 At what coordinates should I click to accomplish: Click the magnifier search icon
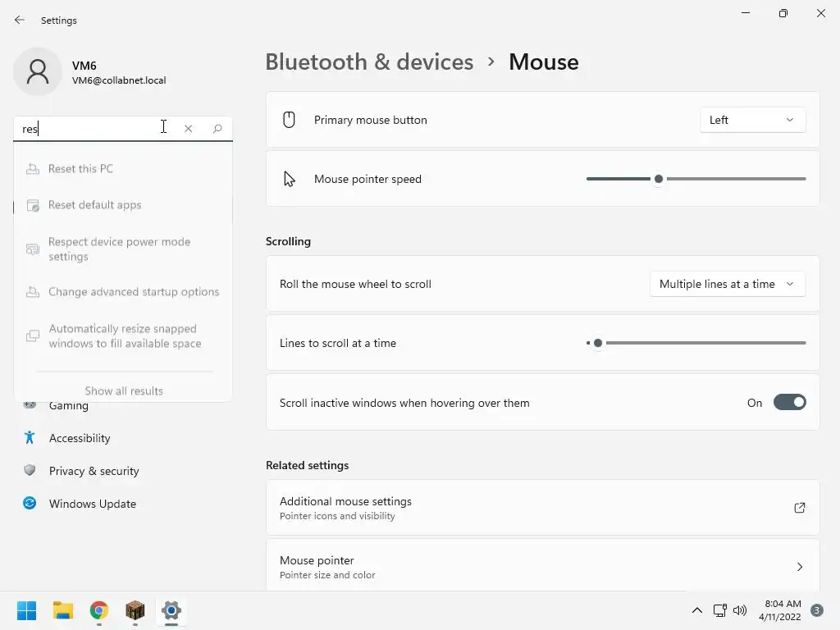click(217, 129)
